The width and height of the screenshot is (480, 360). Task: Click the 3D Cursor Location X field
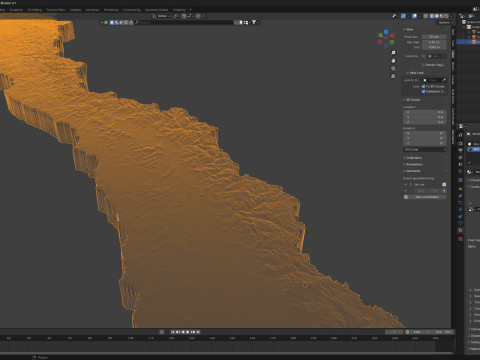[425, 112]
